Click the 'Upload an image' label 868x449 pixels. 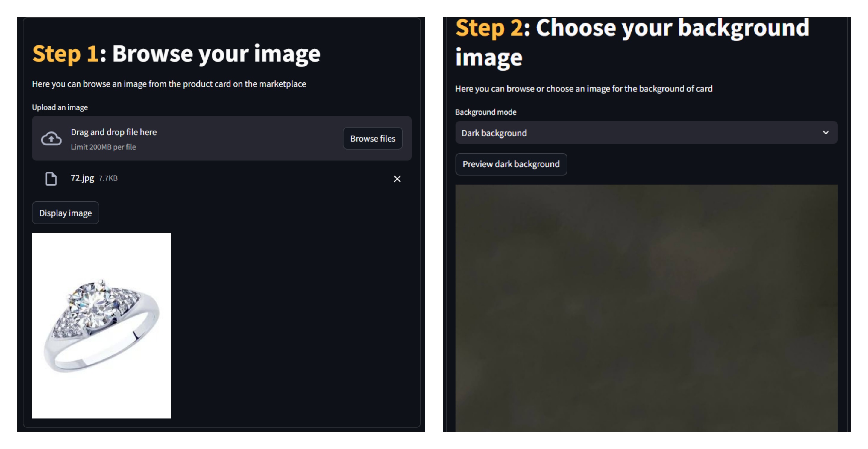click(x=60, y=107)
